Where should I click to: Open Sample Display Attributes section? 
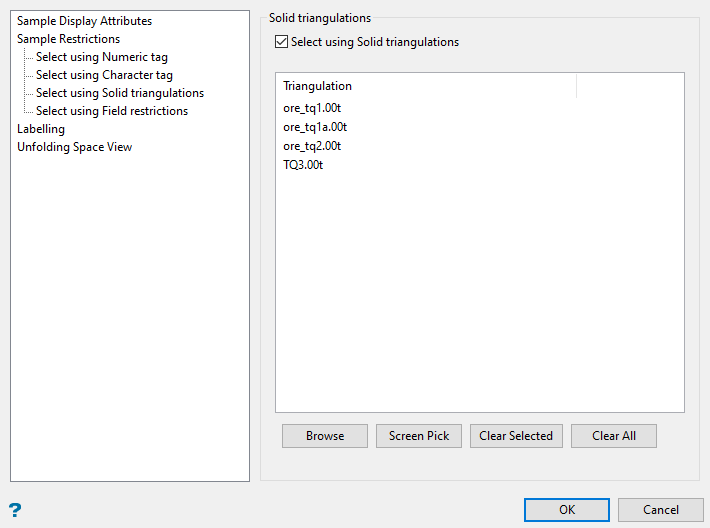(x=84, y=21)
